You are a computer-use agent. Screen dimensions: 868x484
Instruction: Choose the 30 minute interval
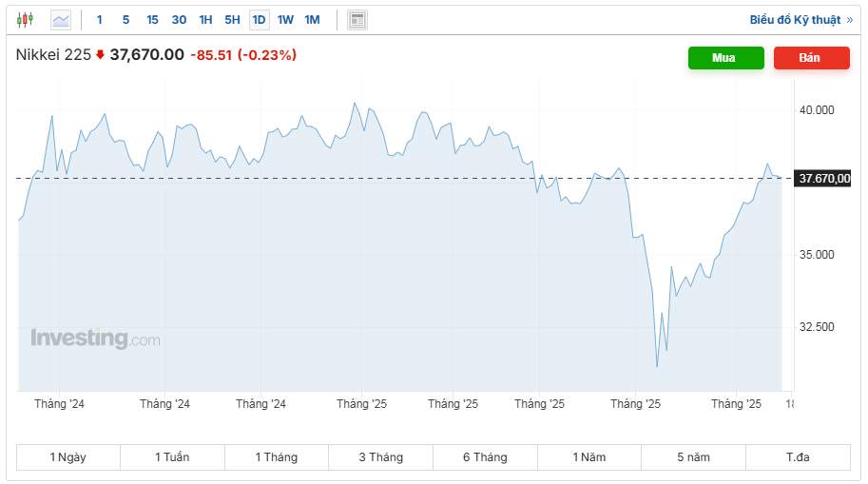[179, 19]
